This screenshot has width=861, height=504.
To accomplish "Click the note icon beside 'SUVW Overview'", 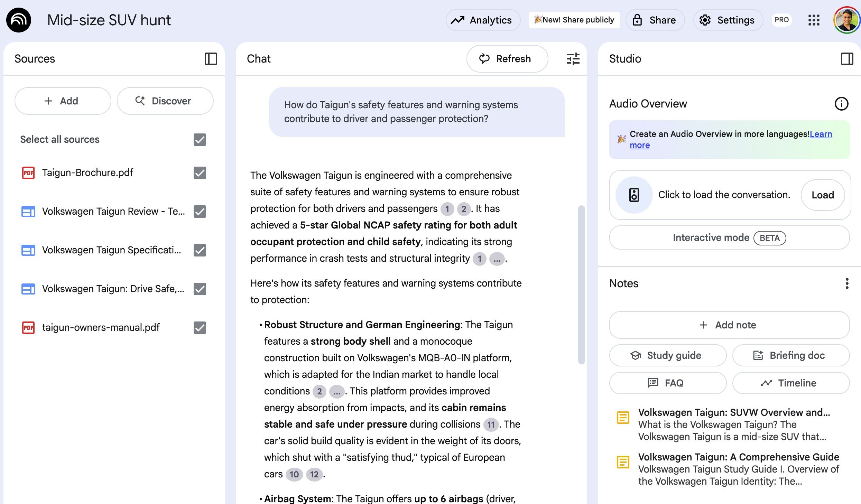I will (623, 418).
